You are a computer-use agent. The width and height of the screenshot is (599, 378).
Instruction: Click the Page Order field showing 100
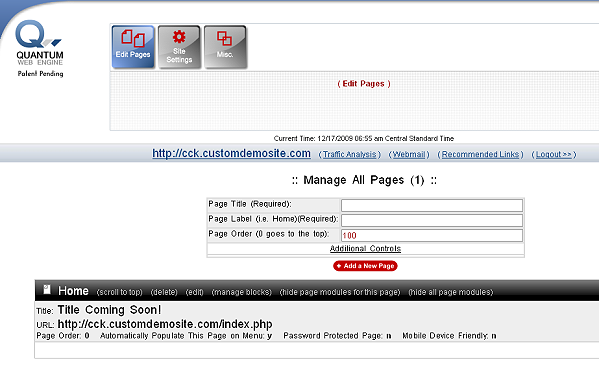point(432,235)
